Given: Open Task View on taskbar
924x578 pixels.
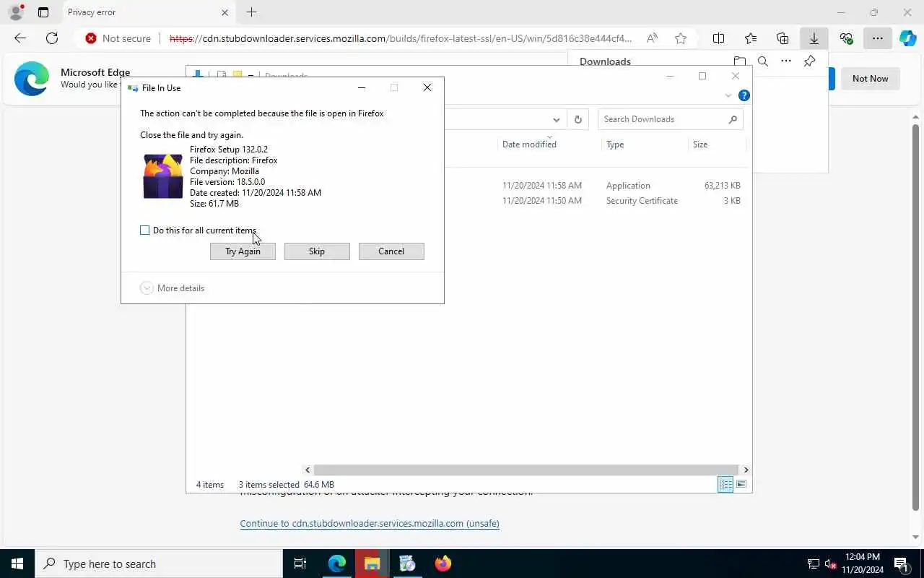Looking at the screenshot, I should [x=300, y=564].
